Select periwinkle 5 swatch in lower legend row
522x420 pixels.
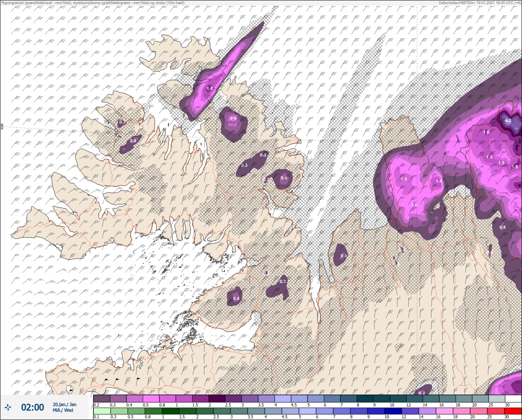307,410
